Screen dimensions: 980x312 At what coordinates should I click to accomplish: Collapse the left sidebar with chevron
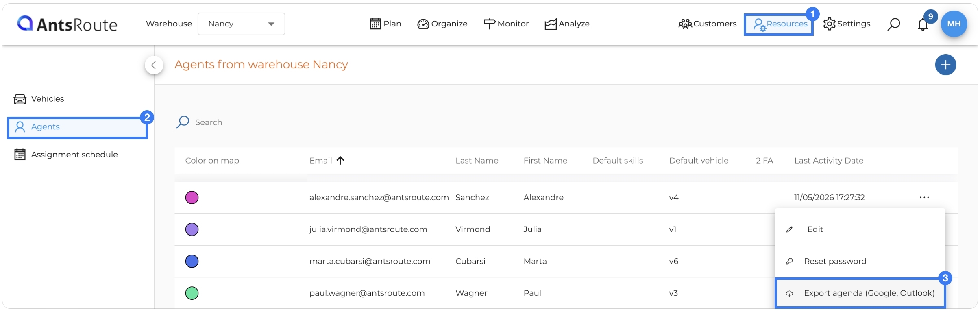(154, 65)
